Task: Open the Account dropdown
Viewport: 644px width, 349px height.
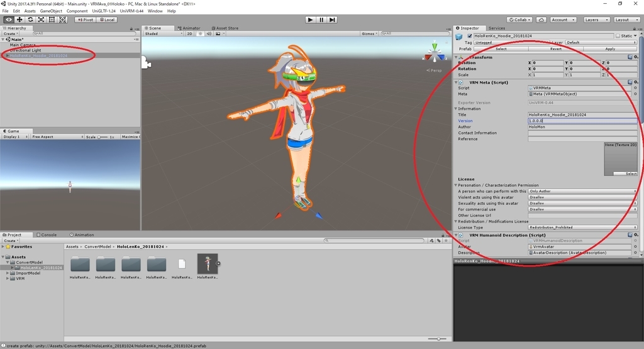Action: [563, 19]
